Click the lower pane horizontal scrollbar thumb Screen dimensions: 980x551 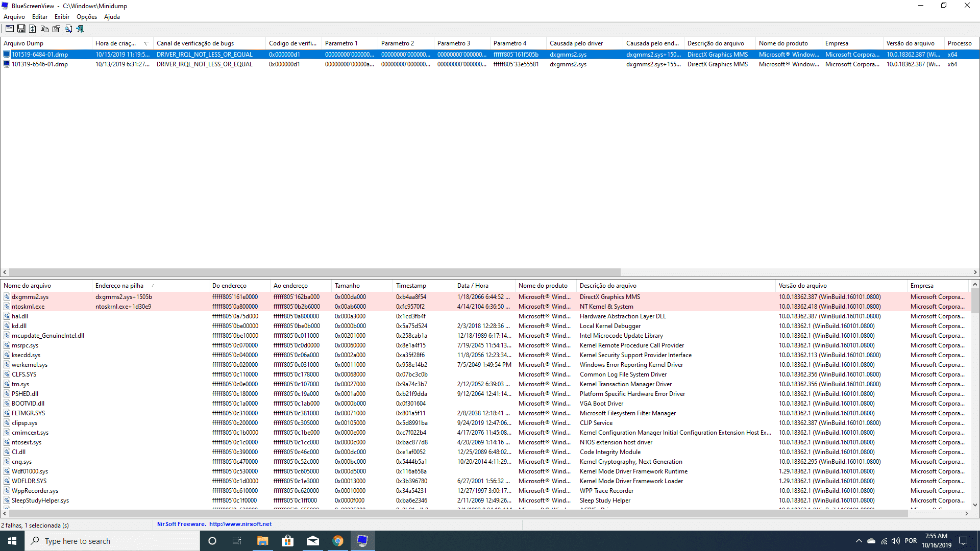tap(458, 514)
